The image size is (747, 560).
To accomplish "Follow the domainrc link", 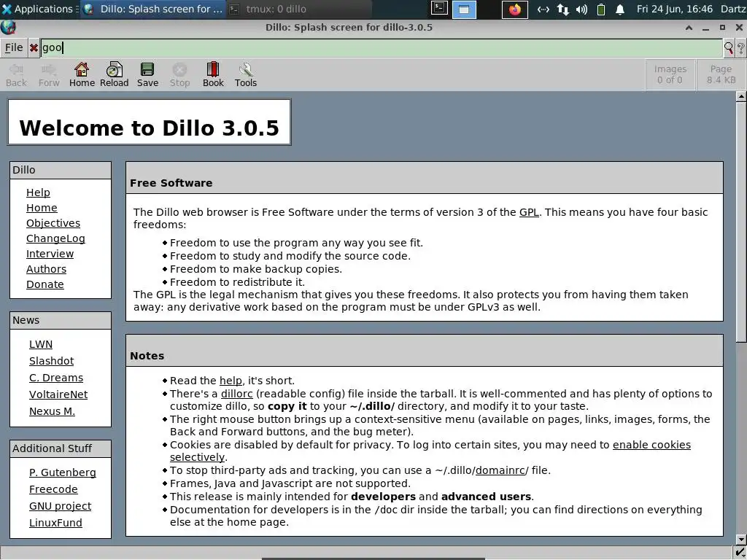I will [x=500, y=470].
